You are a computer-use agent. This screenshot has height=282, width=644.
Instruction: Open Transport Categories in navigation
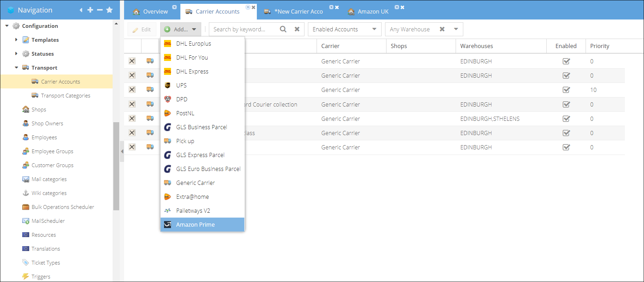(66, 95)
